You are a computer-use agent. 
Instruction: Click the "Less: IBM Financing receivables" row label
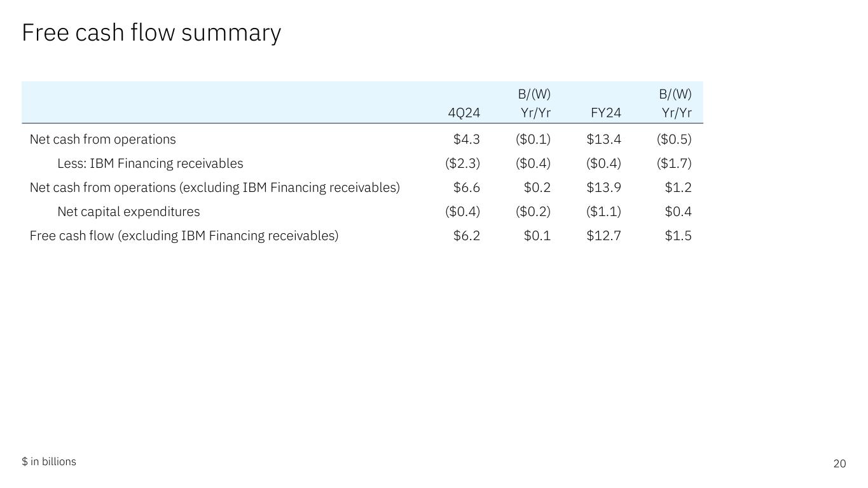coord(150,163)
